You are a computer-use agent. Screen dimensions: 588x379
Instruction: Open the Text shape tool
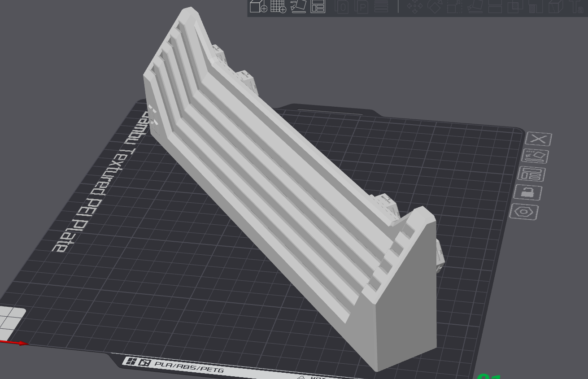coord(576,6)
